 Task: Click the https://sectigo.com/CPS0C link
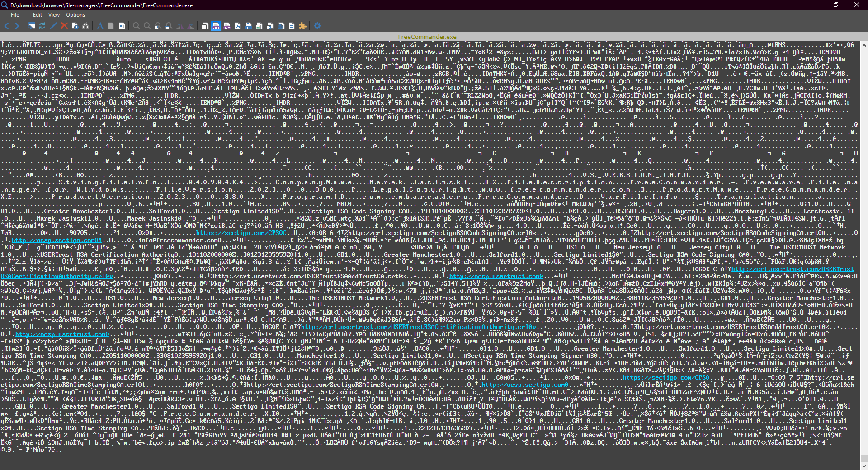(x=241, y=233)
